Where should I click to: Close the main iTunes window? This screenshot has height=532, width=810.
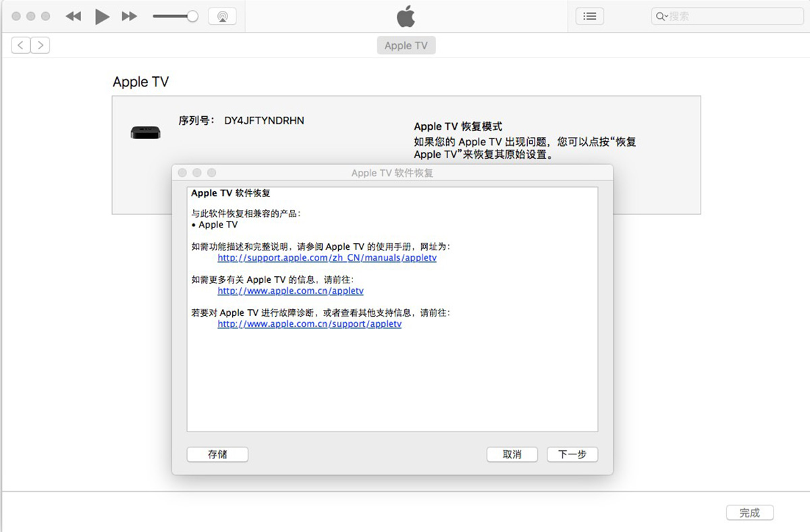(x=16, y=16)
